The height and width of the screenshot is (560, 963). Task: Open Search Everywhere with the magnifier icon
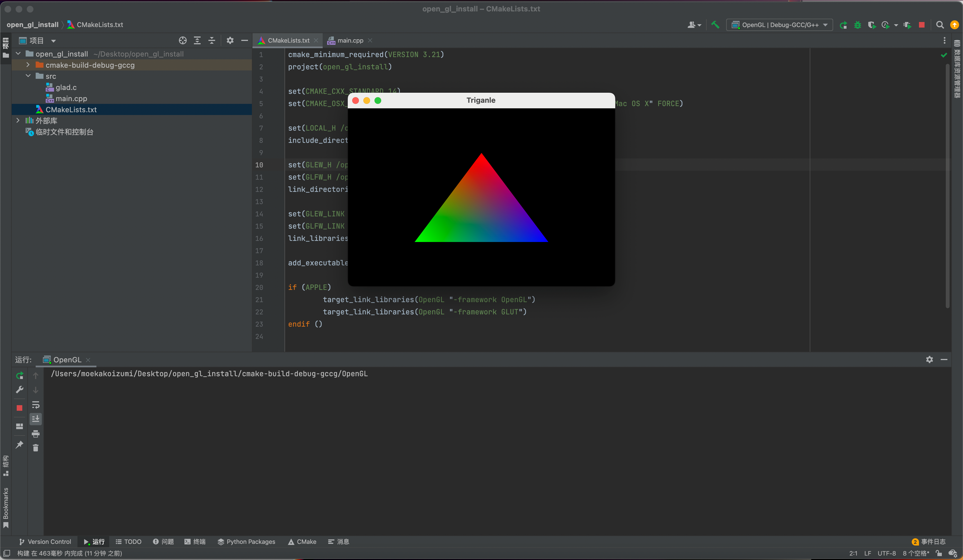(x=940, y=25)
